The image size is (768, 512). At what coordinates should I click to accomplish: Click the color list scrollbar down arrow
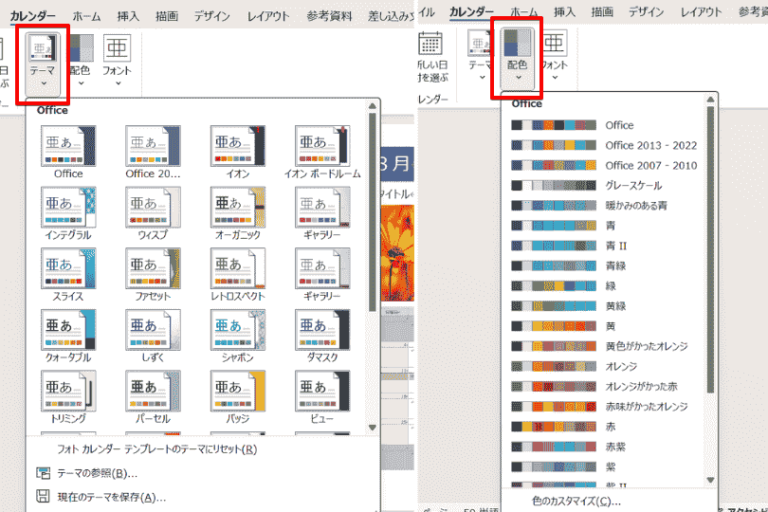tap(711, 480)
